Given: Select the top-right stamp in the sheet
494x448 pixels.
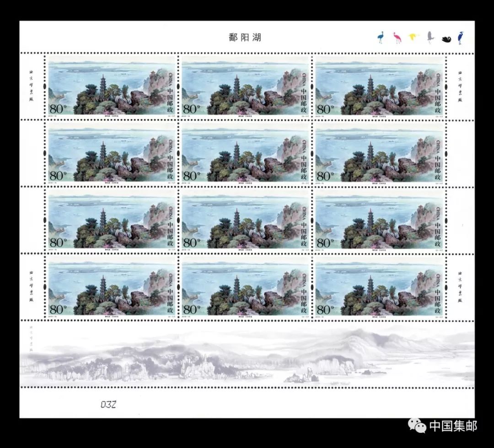Looking at the screenshot, I should click(x=379, y=86).
